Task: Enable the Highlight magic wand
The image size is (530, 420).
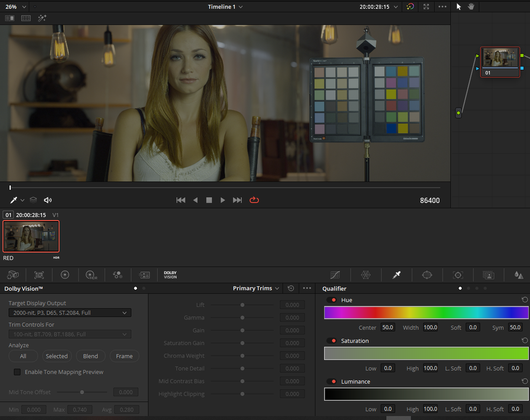Action: tap(43, 18)
